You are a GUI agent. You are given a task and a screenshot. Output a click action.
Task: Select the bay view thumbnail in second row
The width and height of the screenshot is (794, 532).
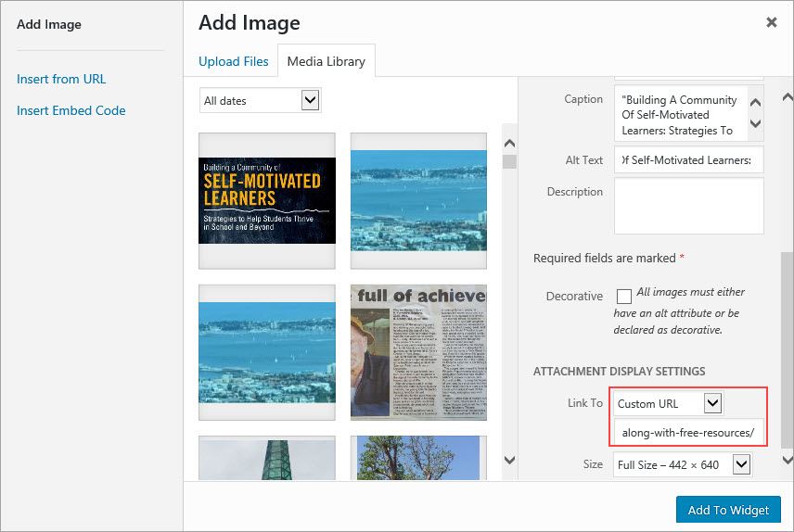pyautogui.click(x=267, y=352)
